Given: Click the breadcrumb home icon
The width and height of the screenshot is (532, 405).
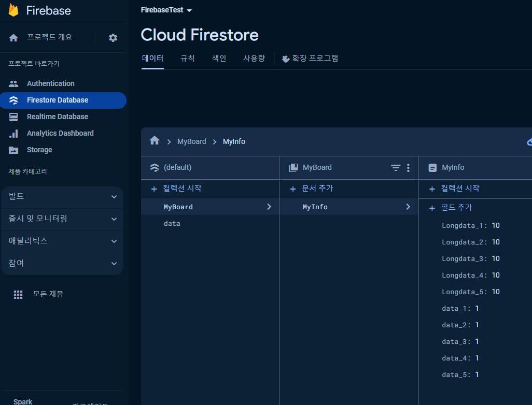Looking at the screenshot, I should click(155, 140).
